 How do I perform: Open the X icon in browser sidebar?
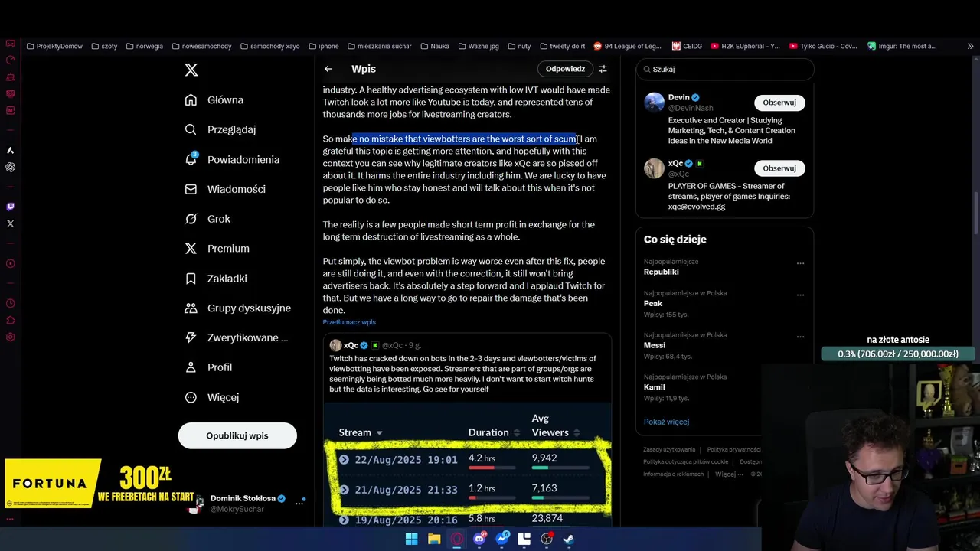point(10,224)
